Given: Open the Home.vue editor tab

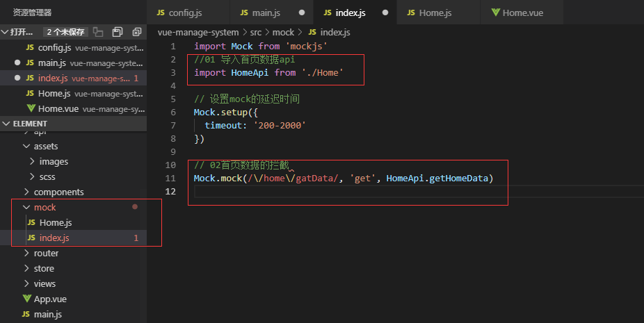Looking at the screenshot, I should click(x=522, y=13).
